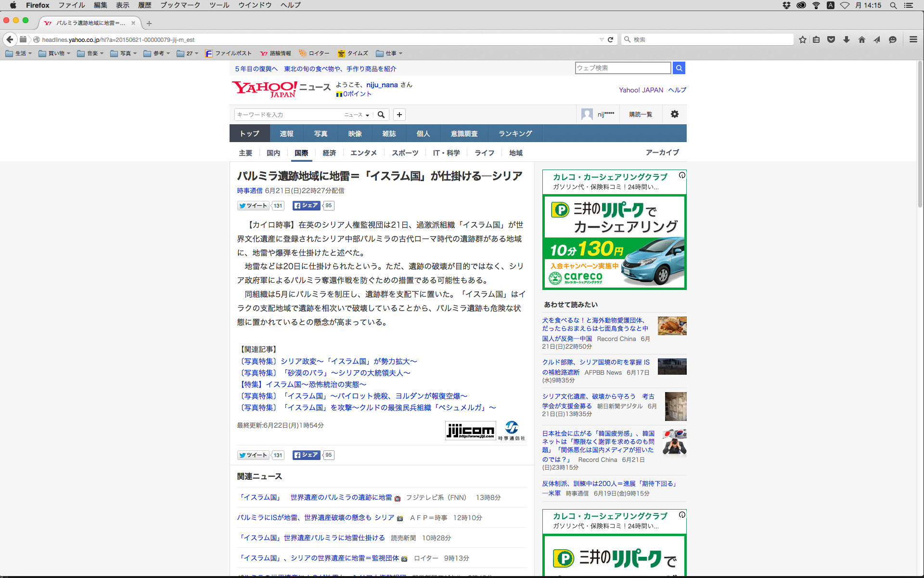Open the Firefox hamburger menu
Image resolution: width=924 pixels, height=578 pixels.
(913, 39)
